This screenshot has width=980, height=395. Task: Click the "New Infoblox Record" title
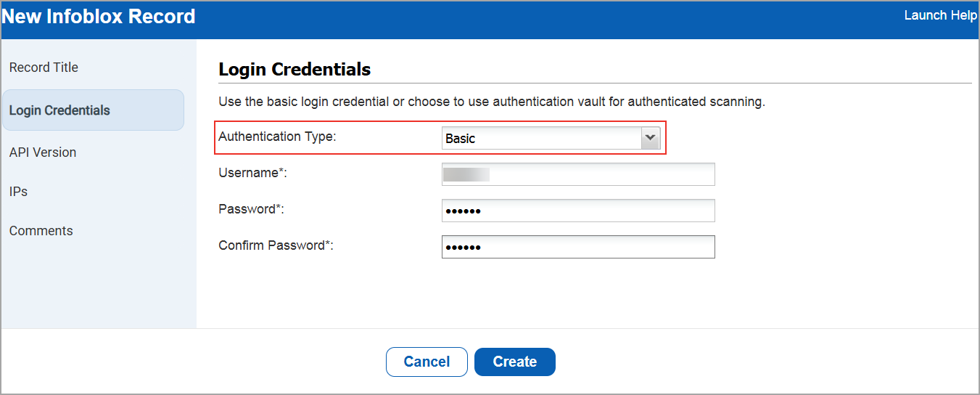[x=99, y=17]
